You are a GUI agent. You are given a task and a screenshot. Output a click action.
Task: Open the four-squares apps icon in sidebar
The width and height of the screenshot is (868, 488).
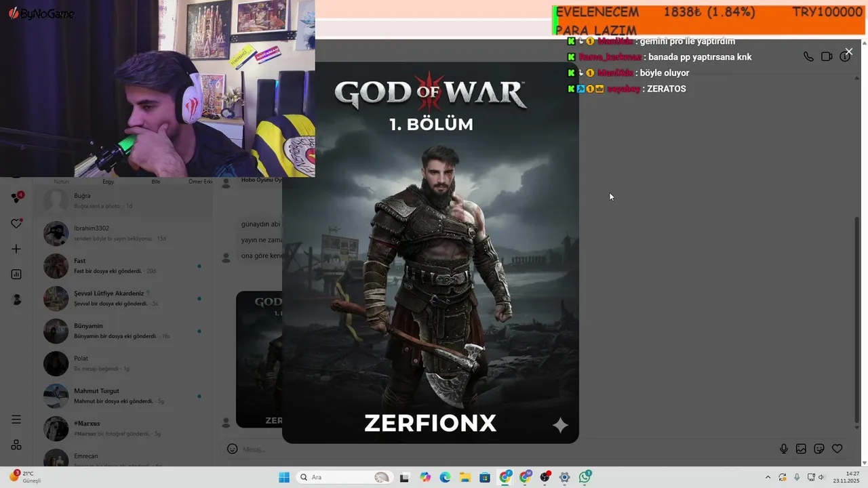(16, 445)
